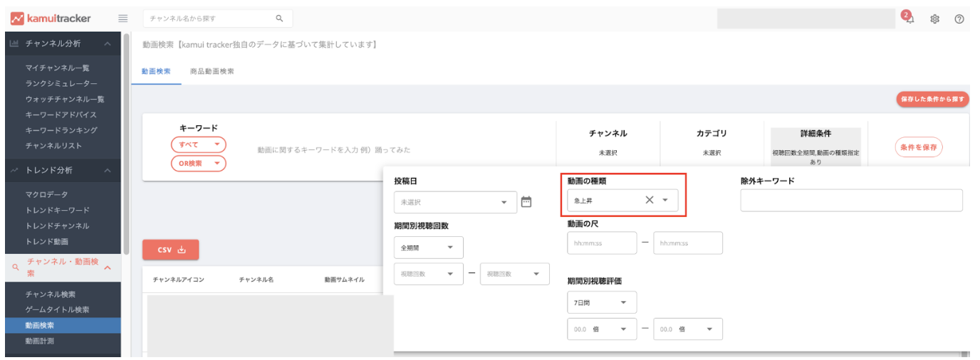Click the 条件を保存 button
The image size is (980, 360).
(x=919, y=147)
